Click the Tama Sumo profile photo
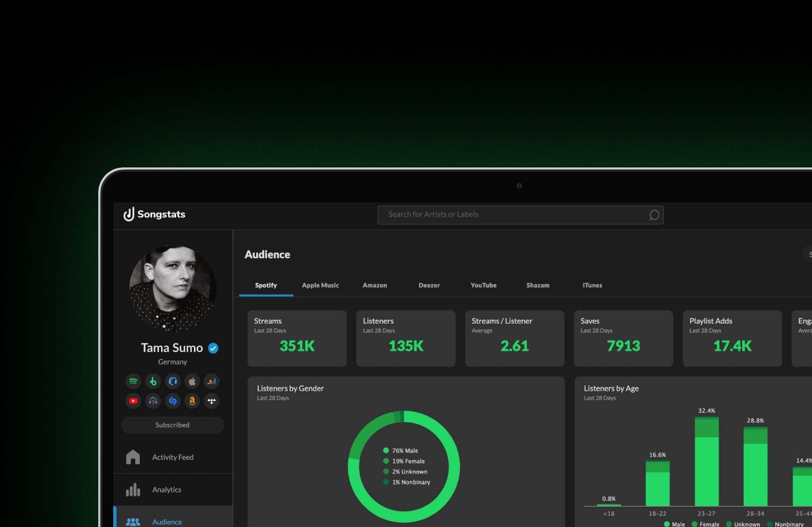Viewport: 812px width, 527px height. 172,289
